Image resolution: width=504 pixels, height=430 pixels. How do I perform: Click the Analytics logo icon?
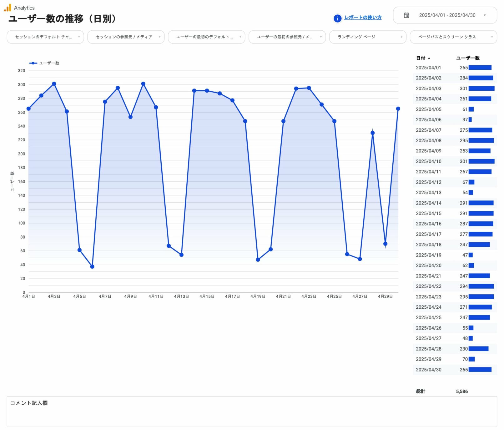pos(8,8)
